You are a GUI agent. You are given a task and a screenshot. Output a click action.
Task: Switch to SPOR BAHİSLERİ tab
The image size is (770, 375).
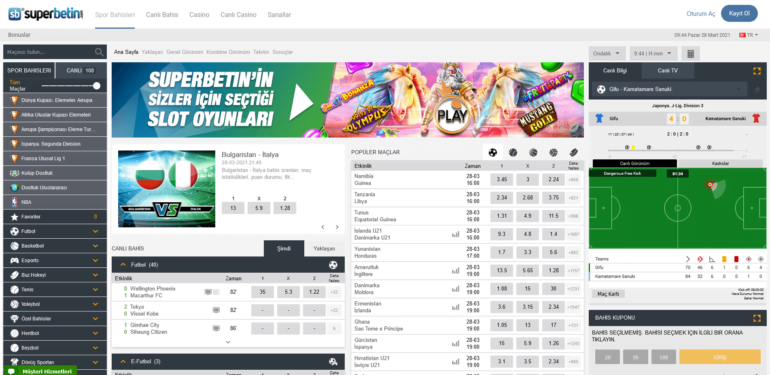point(29,71)
